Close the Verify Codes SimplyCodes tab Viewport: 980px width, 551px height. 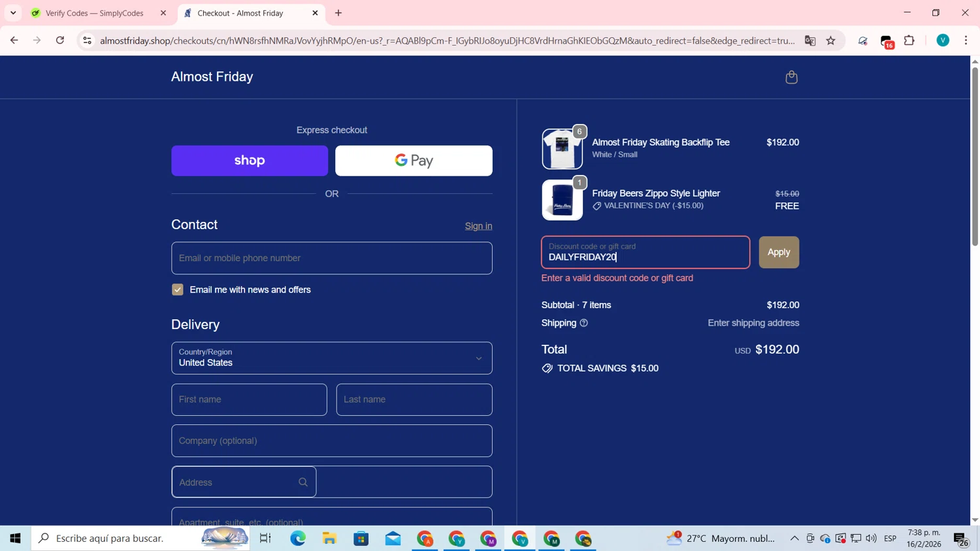163,13
